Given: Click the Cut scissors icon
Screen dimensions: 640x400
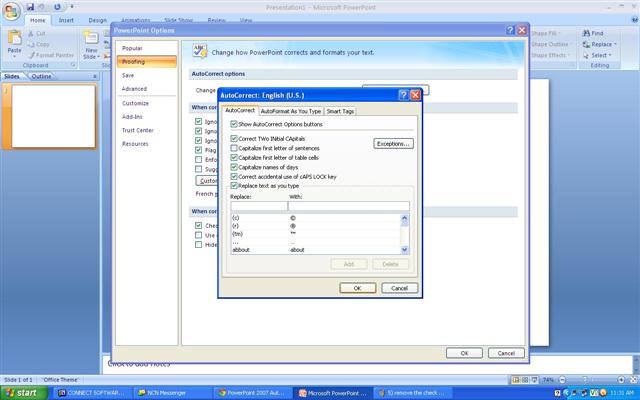Looking at the screenshot, I should (31, 33).
